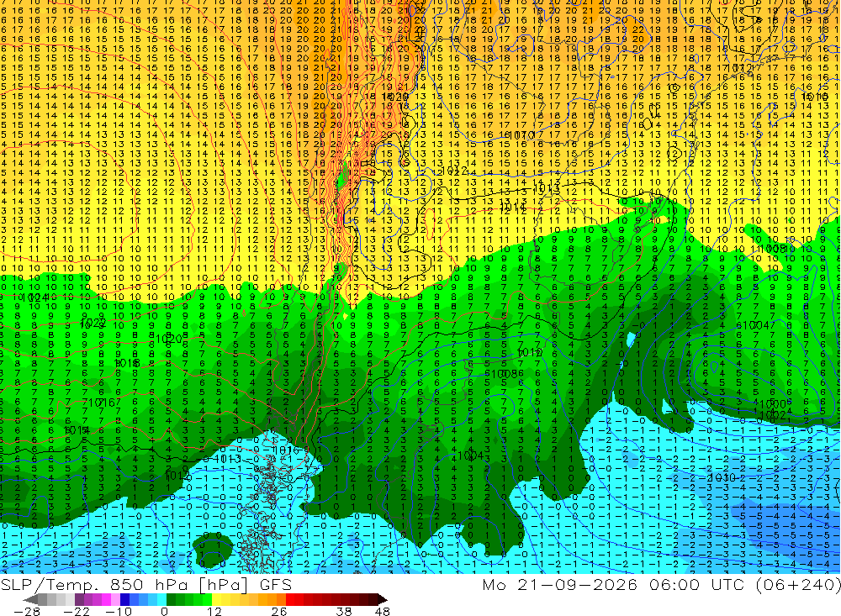Click the 1004 isobar label on map
This screenshot has width=841, height=616.
tap(471, 455)
